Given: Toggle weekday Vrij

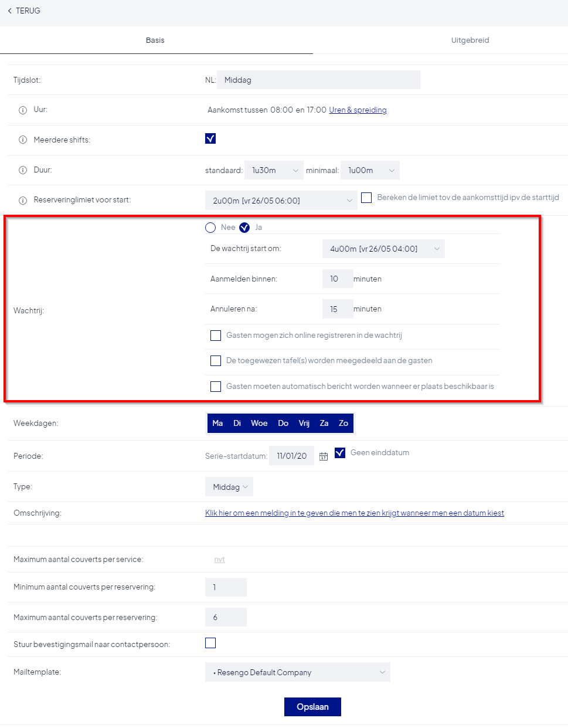Looking at the screenshot, I should (304, 424).
